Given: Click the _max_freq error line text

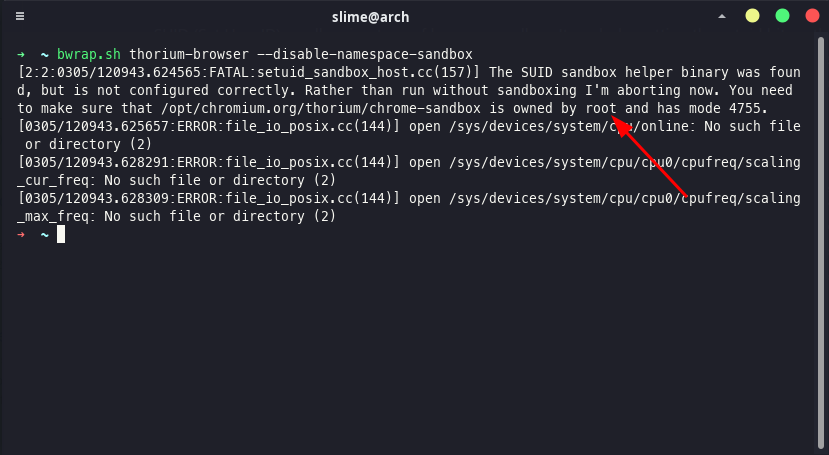Looking at the screenshot, I should click(x=177, y=216).
